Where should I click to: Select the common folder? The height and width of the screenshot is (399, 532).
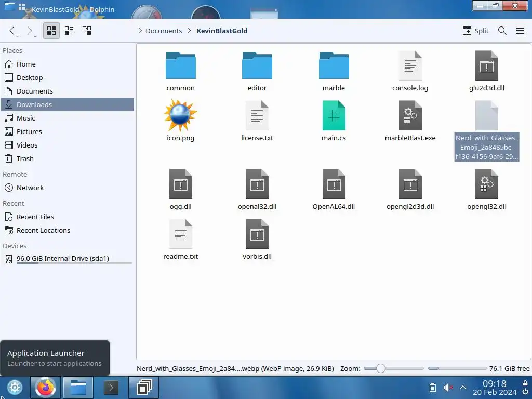point(180,72)
